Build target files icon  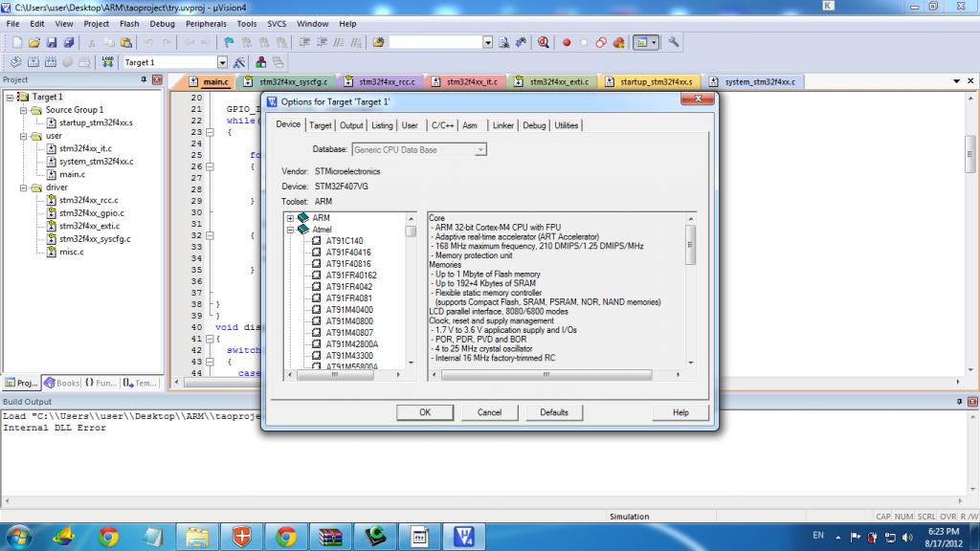pos(33,62)
